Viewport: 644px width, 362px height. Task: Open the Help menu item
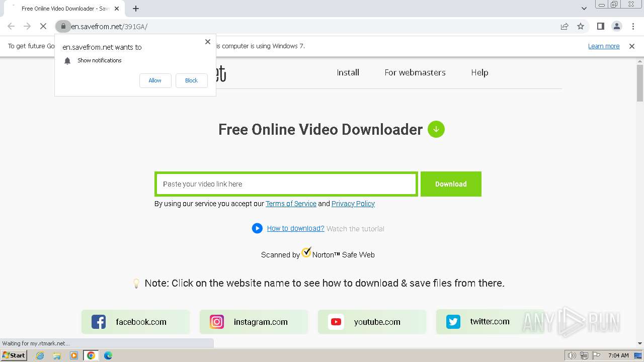pos(479,72)
